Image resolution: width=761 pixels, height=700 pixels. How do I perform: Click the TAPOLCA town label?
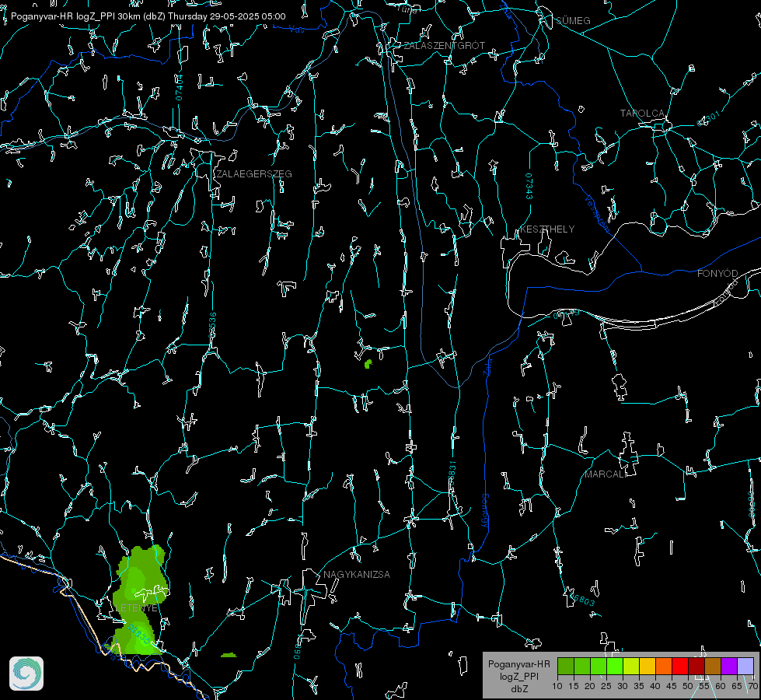click(x=642, y=114)
